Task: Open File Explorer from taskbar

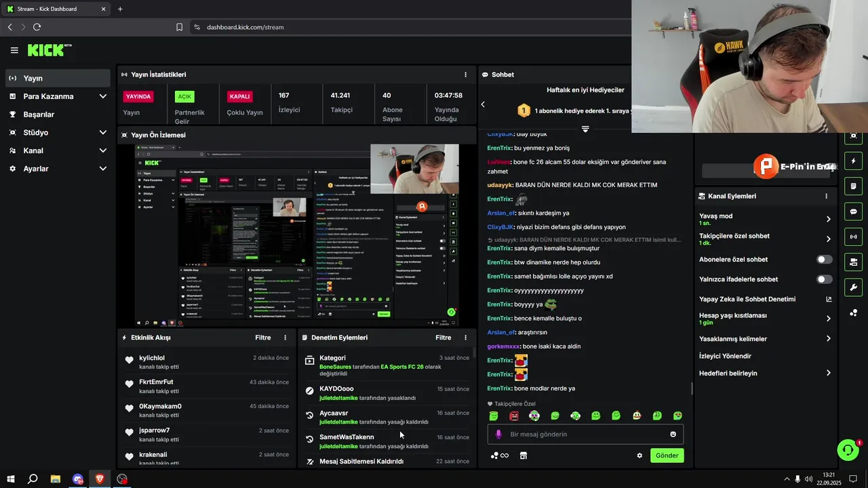Action: coord(56,479)
